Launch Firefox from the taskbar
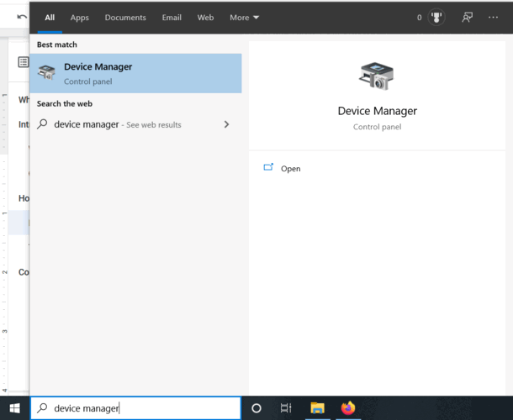The width and height of the screenshot is (513, 420). pos(348,407)
